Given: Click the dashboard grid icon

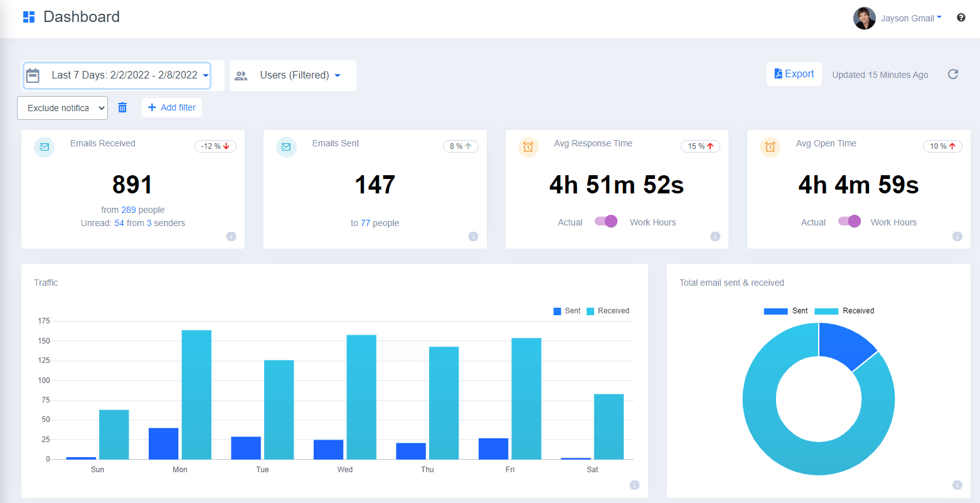Looking at the screenshot, I should click(29, 17).
